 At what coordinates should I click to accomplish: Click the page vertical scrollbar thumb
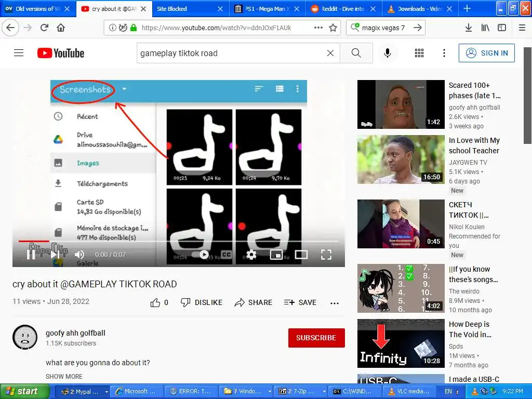pyautogui.click(x=527, y=95)
